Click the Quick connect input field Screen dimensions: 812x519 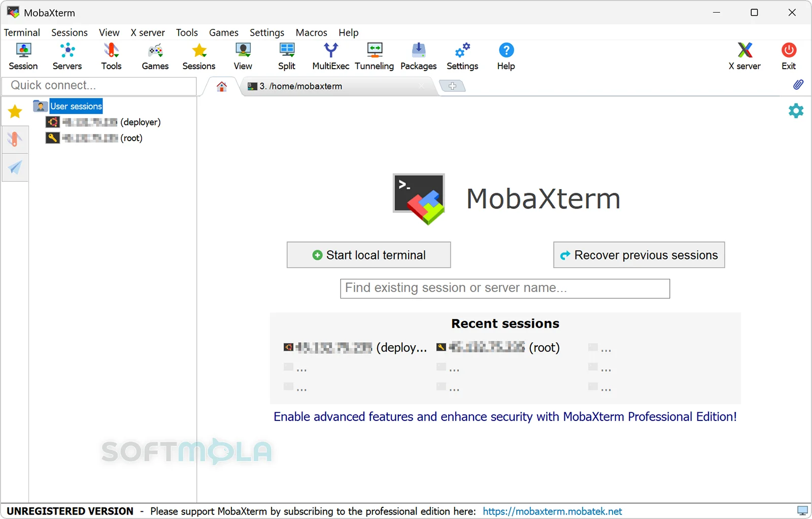[99, 85]
